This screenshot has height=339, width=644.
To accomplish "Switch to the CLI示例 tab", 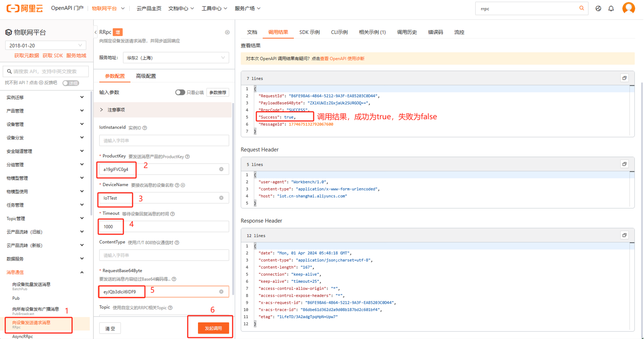I will tap(339, 32).
